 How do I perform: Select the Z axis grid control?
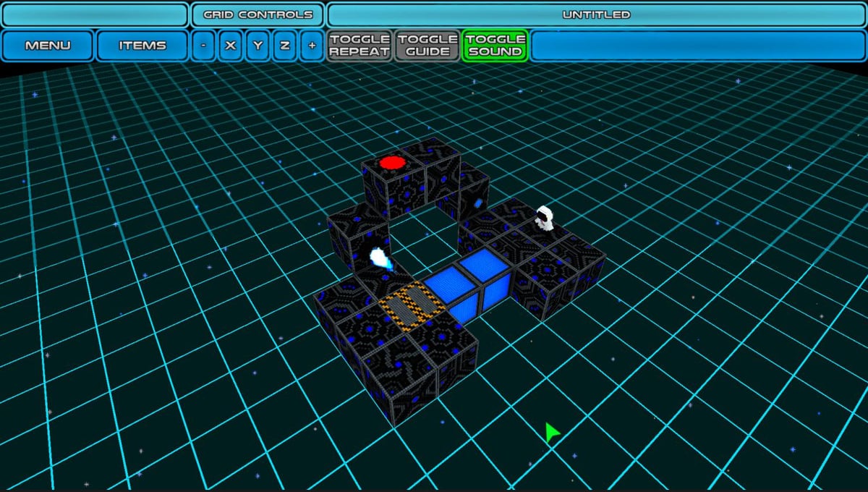click(285, 46)
